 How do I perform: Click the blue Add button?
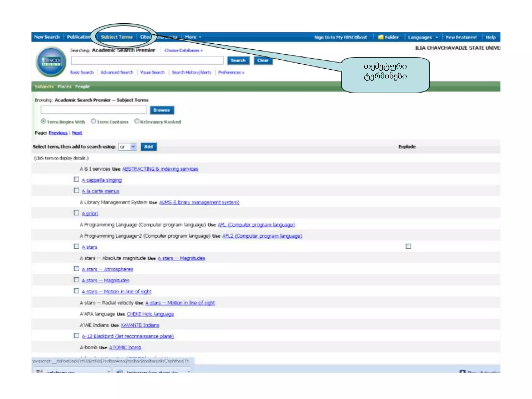coord(149,147)
